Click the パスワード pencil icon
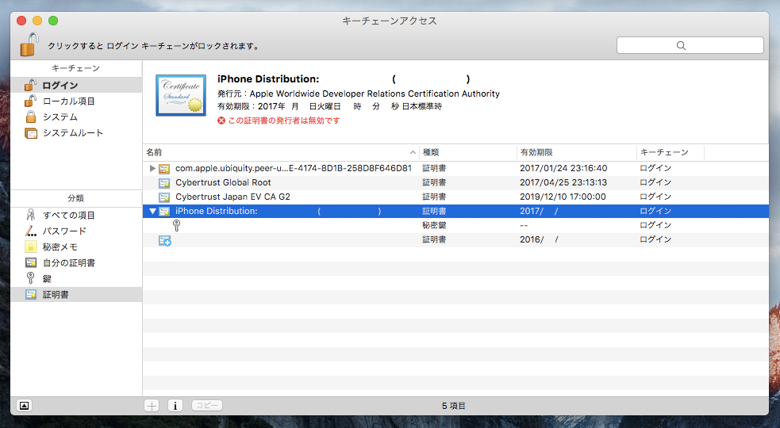 coord(31,231)
